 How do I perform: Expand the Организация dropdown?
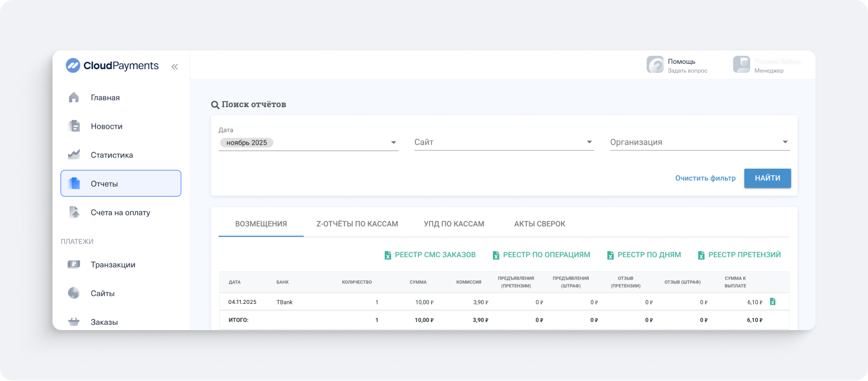point(785,143)
